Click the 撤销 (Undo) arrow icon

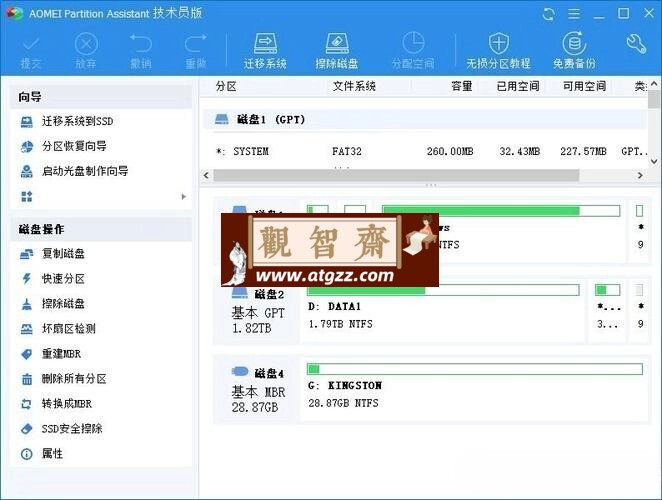coord(141,43)
